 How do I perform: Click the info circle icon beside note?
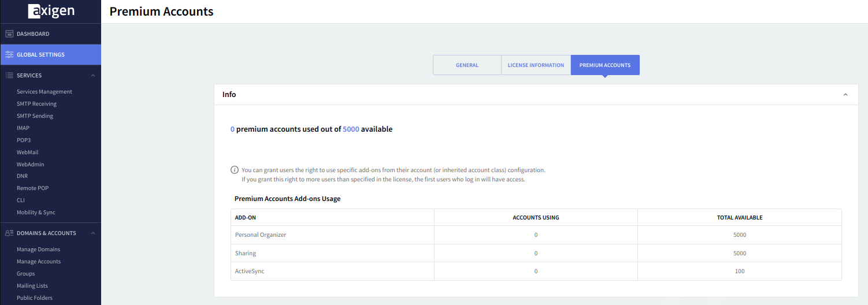tap(235, 170)
